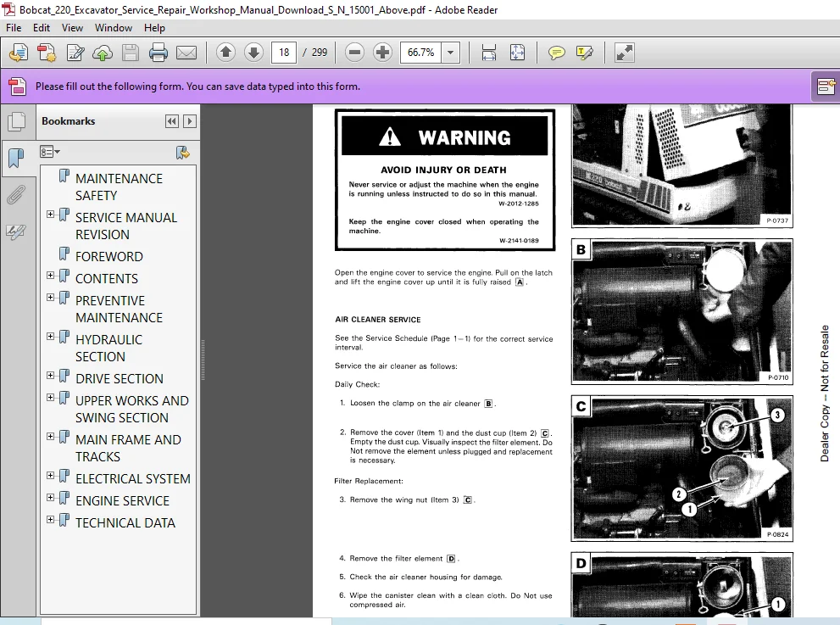Expand PREVENTIVE MAINTENANCE bookmark

[x=50, y=298]
